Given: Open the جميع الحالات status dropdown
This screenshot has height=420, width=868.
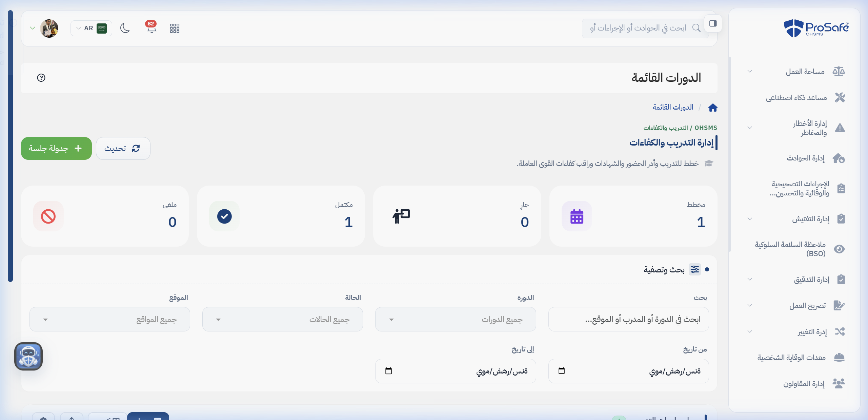Looking at the screenshot, I should 283,319.
